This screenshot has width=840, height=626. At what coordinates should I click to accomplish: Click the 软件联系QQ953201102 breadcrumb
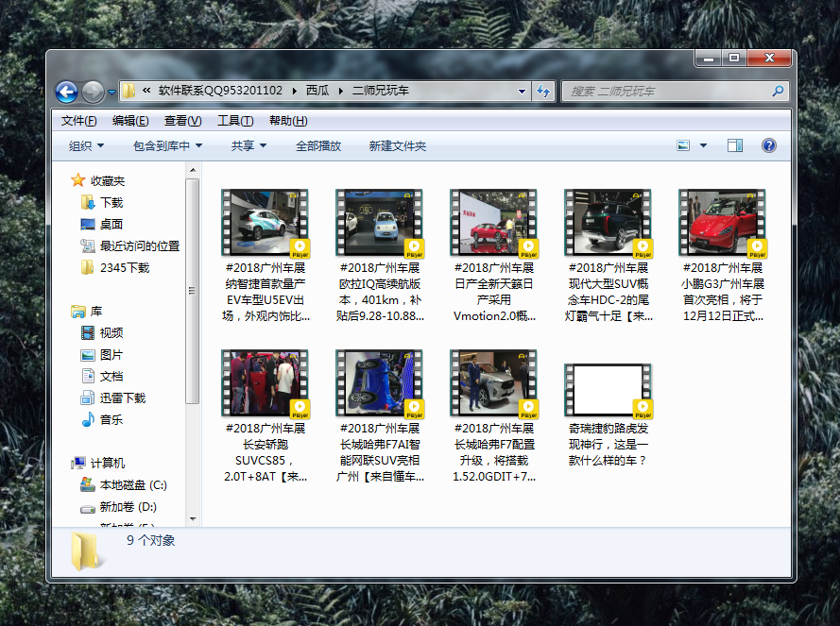220,91
